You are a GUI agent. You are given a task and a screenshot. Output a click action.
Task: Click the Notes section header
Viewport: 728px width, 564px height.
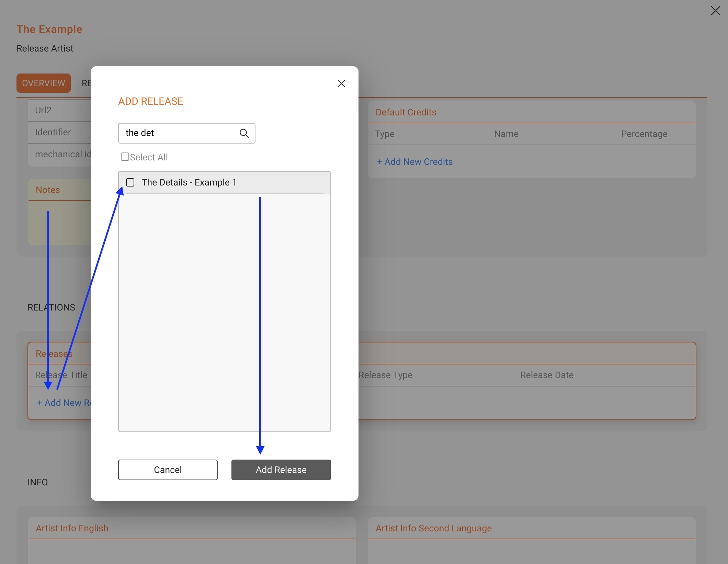[x=48, y=190]
